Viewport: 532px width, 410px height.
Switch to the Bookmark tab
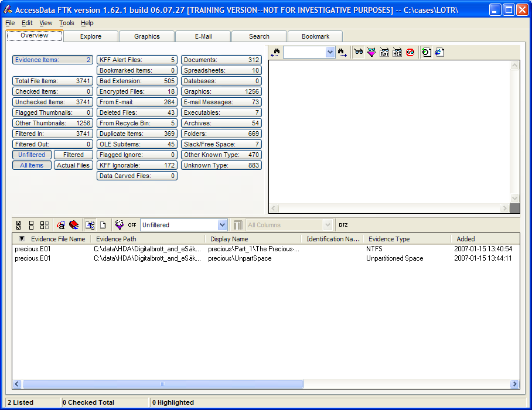[x=316, y=36]
